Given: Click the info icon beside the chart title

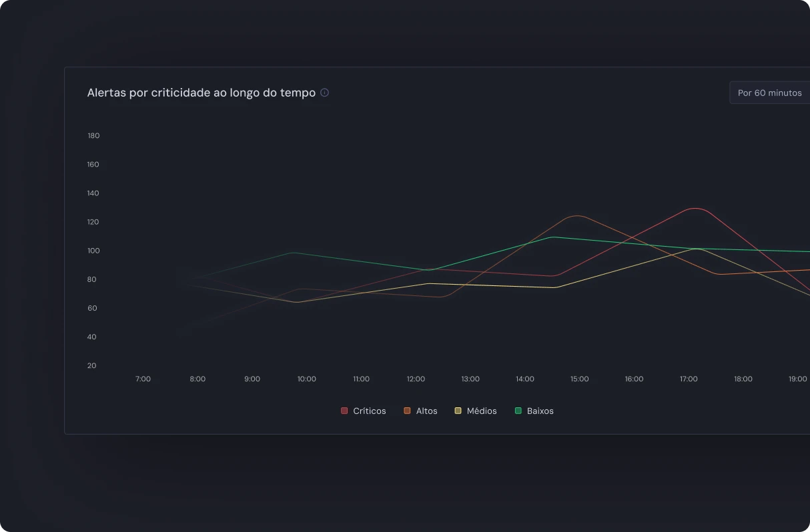Looking at the screenshot, I should pyautogui.click(x=325, y=93).
